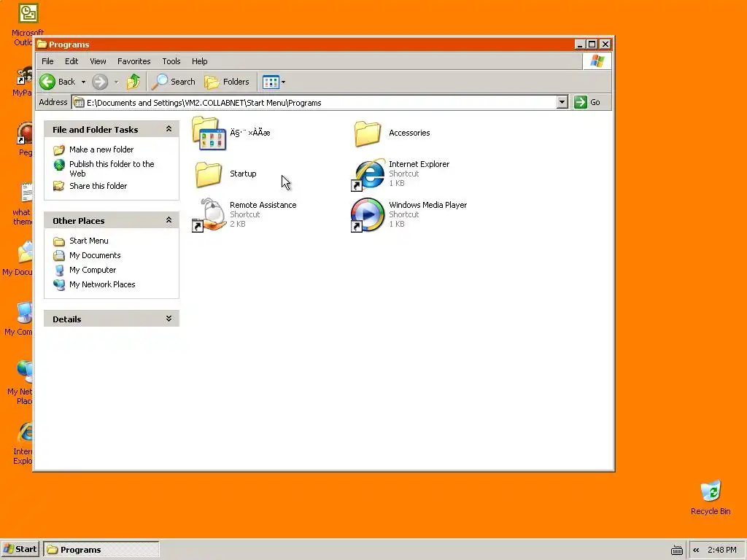Select the Internet Explorer shortcut icon
747x560 pixels.
click(x=368, y=174)
